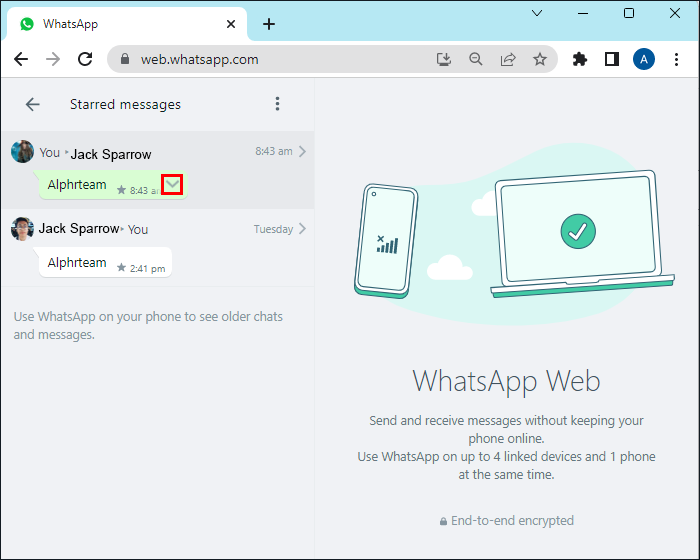The image size is (700, 560).
Task: Click the zoom magnifier icon in address bar
Action: tap(476, 59)
